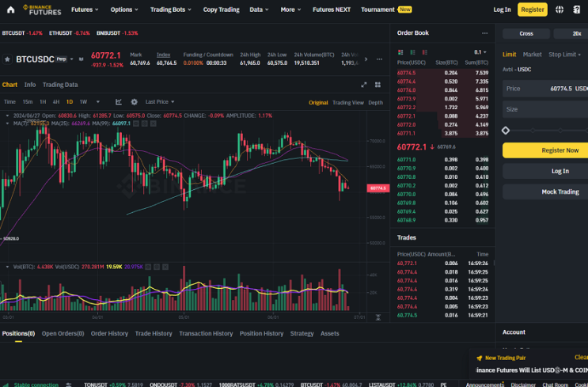Open the Trading Bots dropdown
588x387 pixels.
[171, 9]
